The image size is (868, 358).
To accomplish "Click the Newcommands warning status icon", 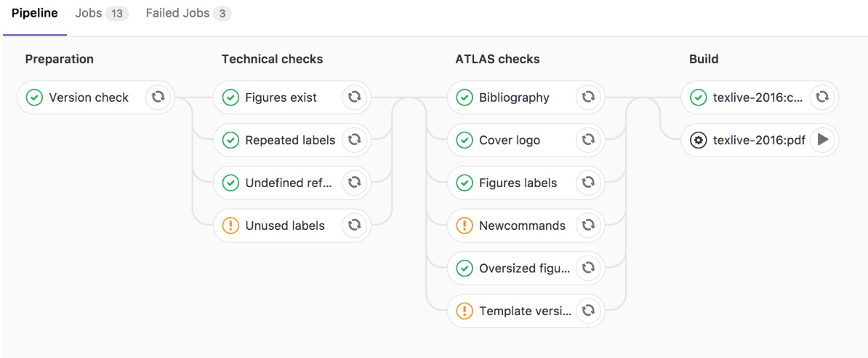I will pos(465,226).
